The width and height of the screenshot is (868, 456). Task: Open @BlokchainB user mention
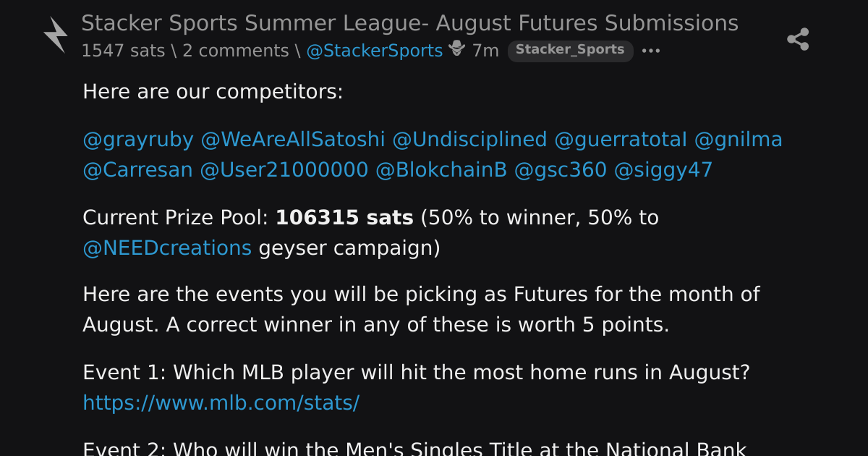coord(441,170)
